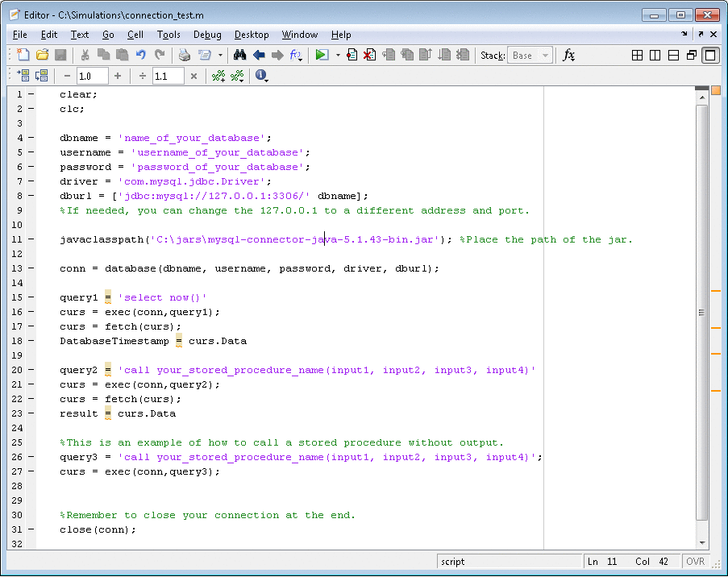Toggle breakpoint dash on line 13
Viewport: 728px width, 577px height.
31,268
